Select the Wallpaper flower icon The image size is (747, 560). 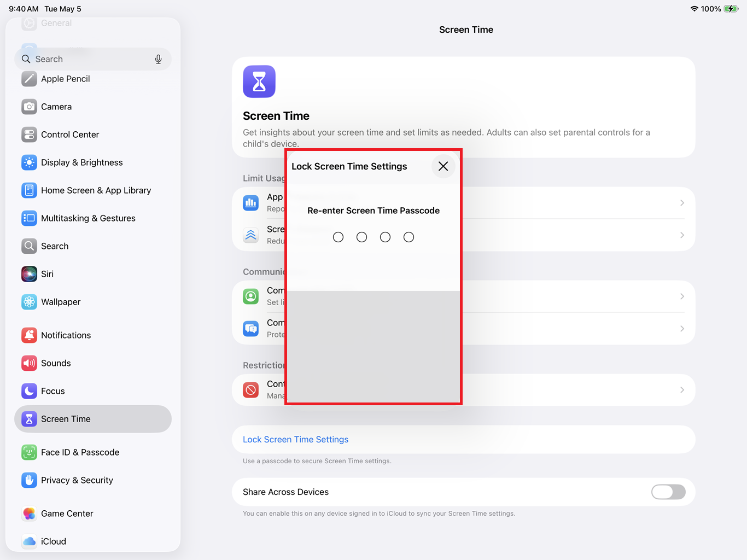click(29, 302)
